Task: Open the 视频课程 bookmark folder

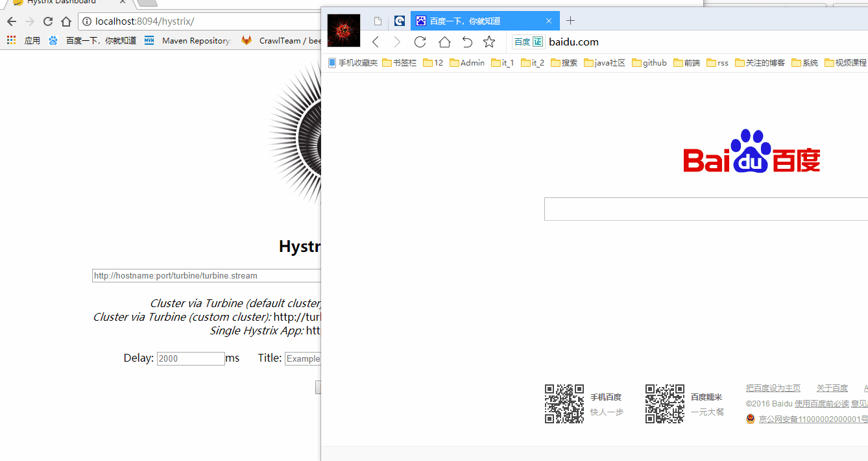Action: point(846,63)
